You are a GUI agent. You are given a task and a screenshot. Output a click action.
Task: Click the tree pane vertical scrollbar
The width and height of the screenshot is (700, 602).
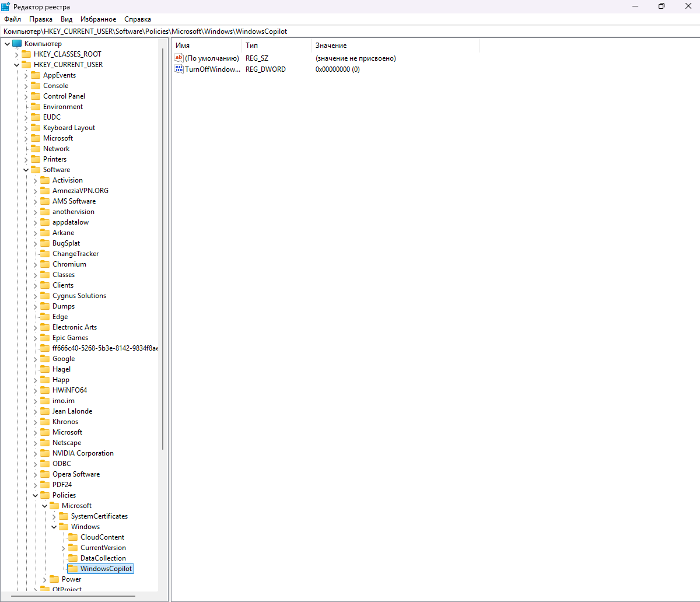[x=163, y=245]
